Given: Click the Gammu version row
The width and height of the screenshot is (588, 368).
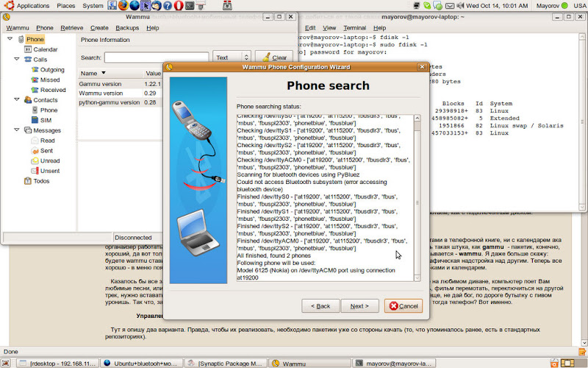Looking at the screenshot, I should 121,84.
